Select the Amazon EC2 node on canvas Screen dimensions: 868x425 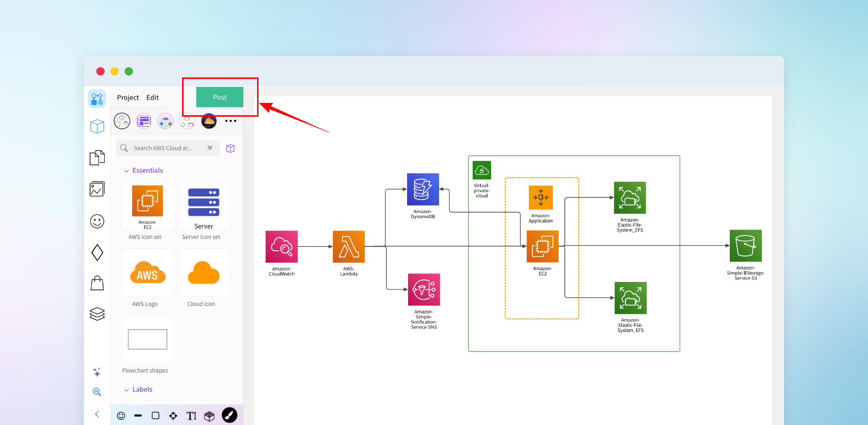coord(542,246)
